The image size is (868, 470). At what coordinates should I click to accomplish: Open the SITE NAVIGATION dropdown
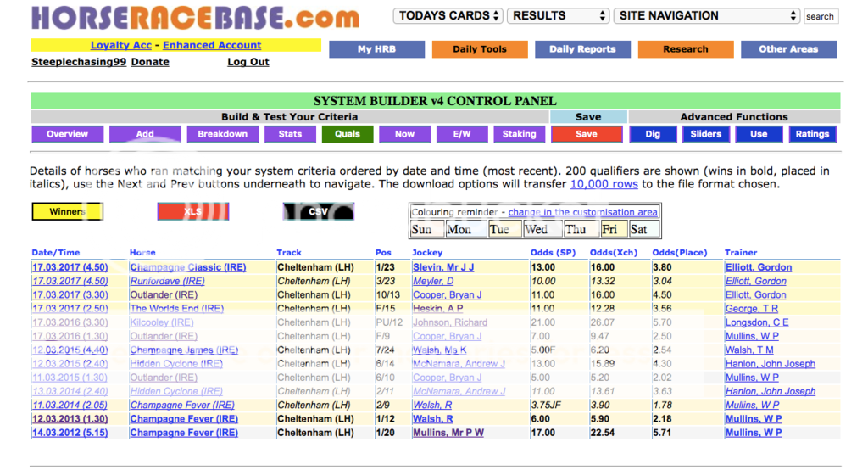tap(707, 16)
